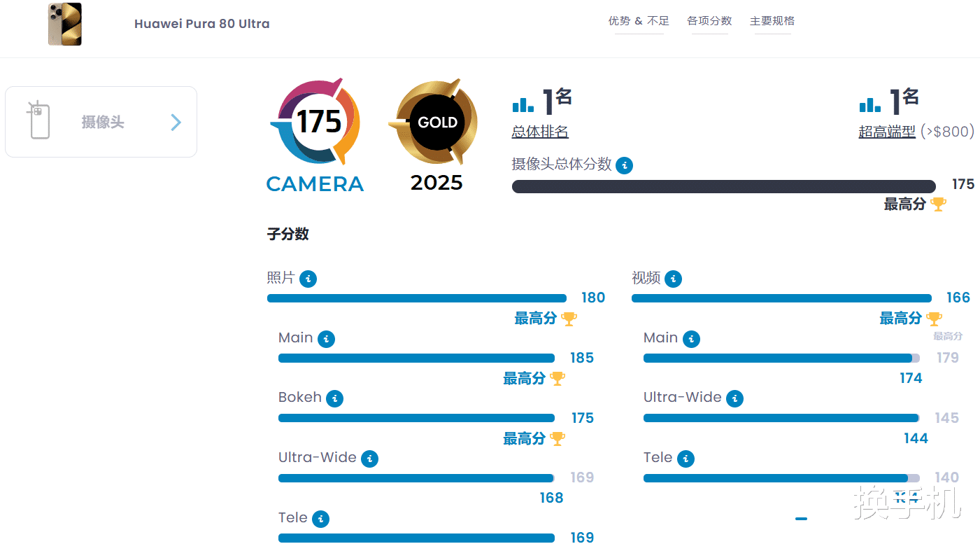
Task: Click info icon next to 摄像头总体分数
Action: coord(624,166)
